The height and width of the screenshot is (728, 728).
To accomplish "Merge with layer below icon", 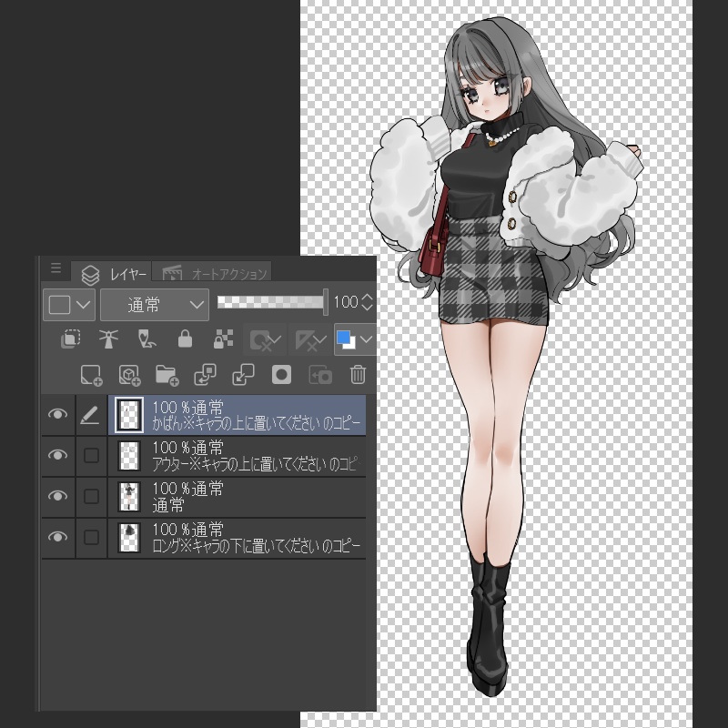I will coord(243,375).
